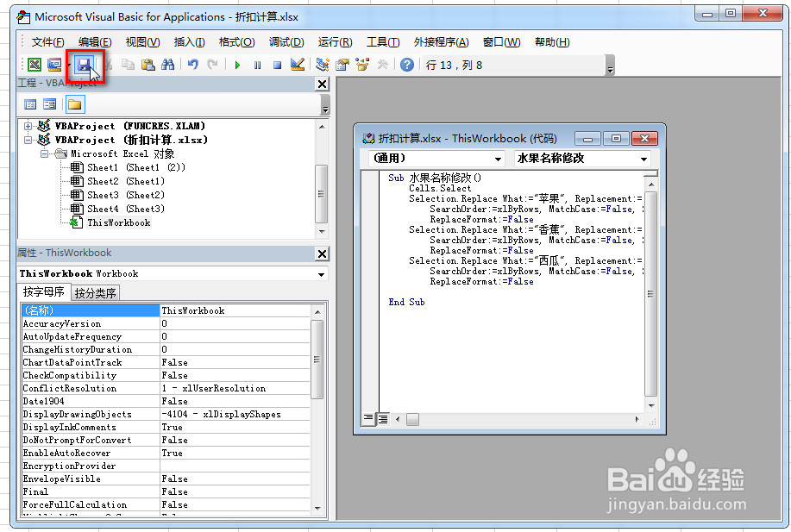Stop execution with the Reset square icon
Screen dimensions: 791x532
[277, 65]
